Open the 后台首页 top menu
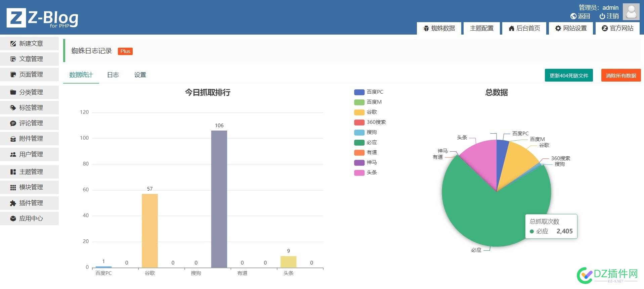644x289 pixels. click(524, 28)
